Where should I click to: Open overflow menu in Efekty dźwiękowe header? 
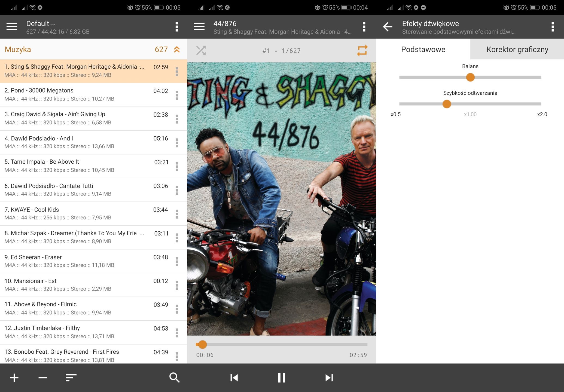click(x=553, y=27)
